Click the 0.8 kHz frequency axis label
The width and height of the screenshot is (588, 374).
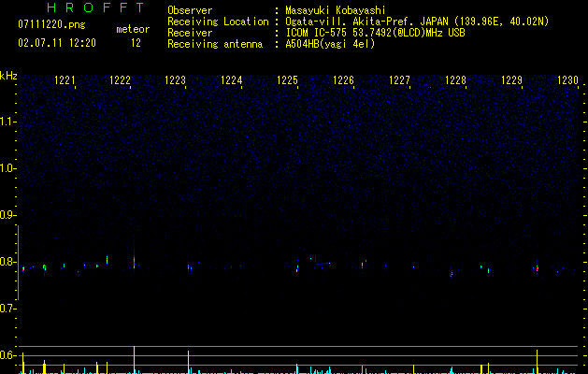pos(7,262)
